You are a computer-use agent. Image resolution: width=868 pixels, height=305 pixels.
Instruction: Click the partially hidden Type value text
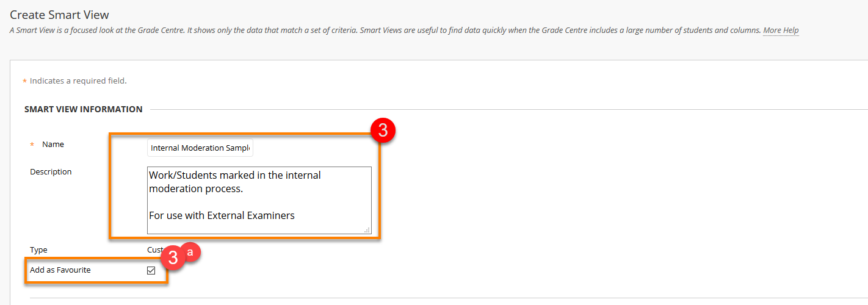[x=154, y=250]
